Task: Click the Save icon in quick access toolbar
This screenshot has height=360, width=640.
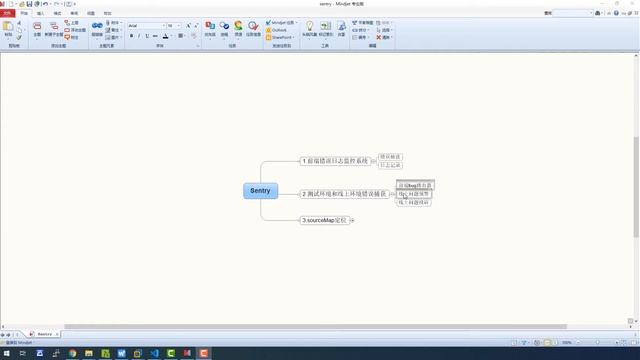Action: point(29,4)
